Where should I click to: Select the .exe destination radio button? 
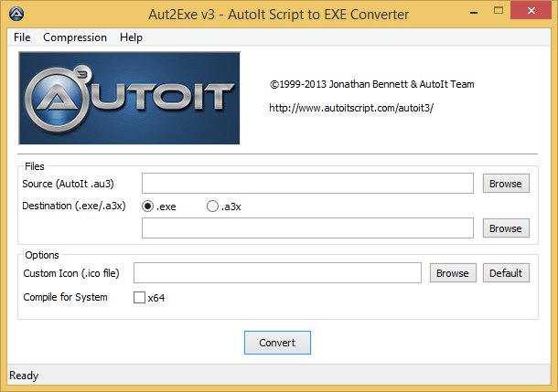[148, 207]
